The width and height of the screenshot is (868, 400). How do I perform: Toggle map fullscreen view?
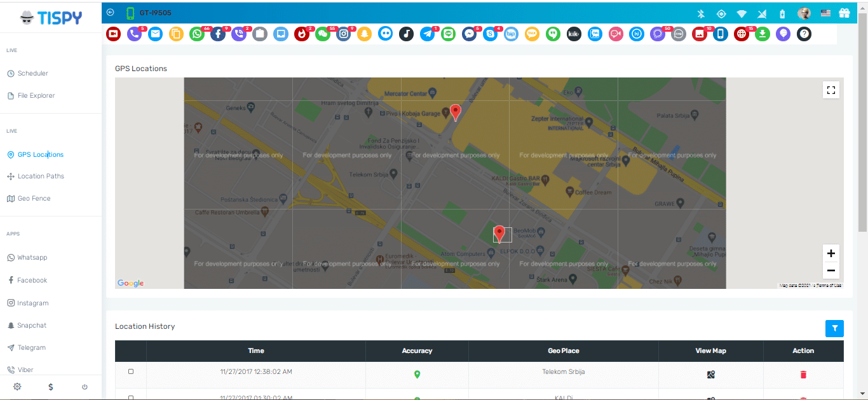(x=831, y=90)
